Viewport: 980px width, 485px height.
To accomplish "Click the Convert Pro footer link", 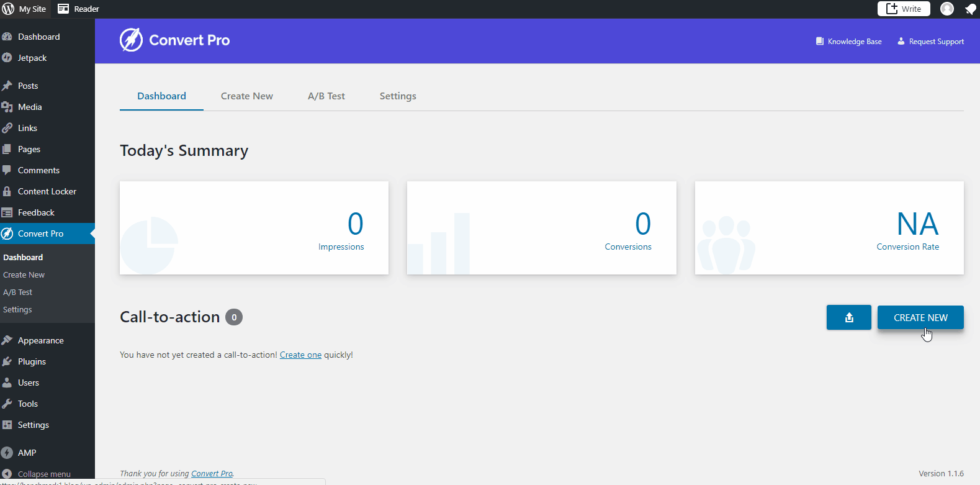I will pos(212,473).
